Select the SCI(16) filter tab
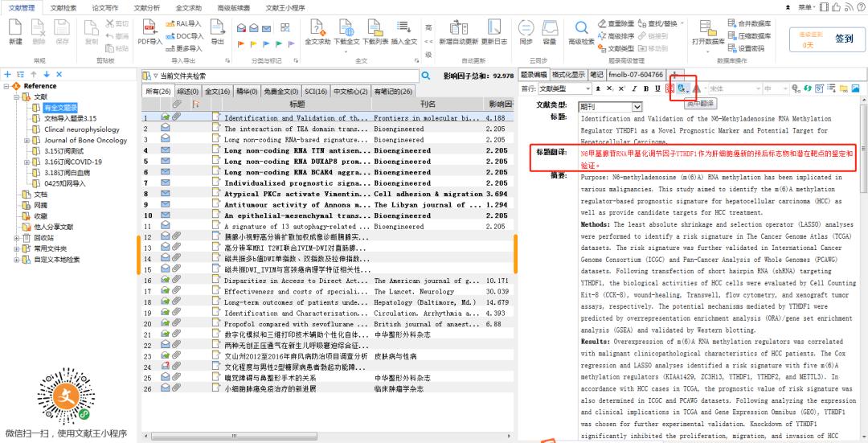 pos(316,92)
